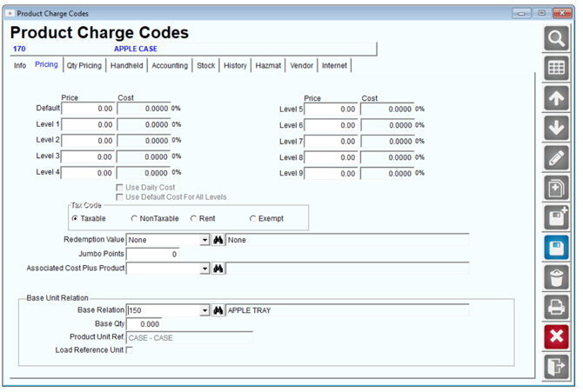Select the NonTaxable radio button
583x392 pixels.
[x=134, y=218]
